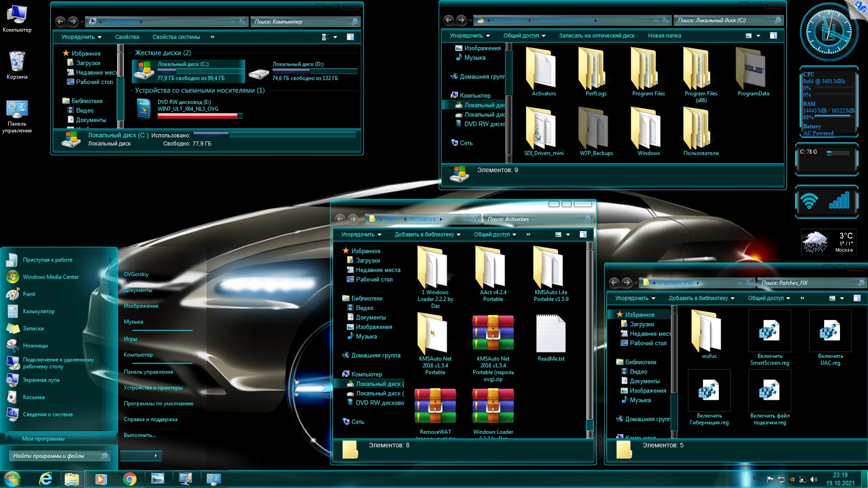The height and width of the screenshot is (488, 868).
Task: Toggle preview pane in Computer window
Action: pos(350,37)
